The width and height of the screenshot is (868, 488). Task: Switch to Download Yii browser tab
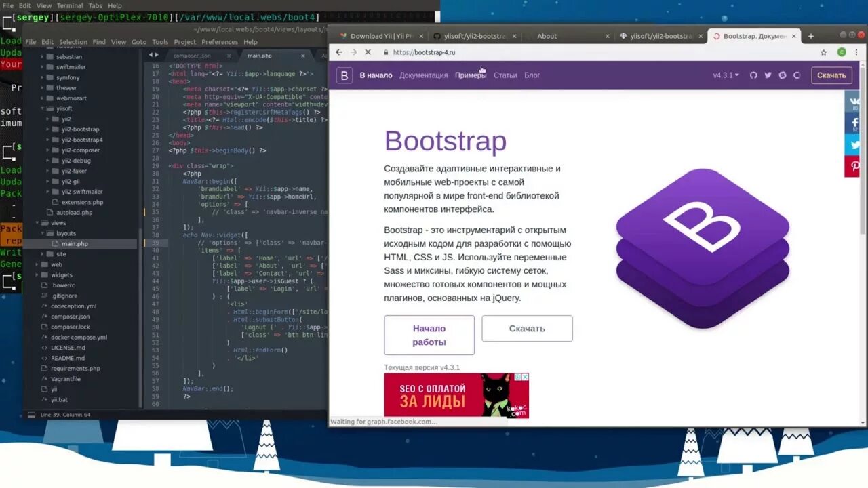[x=380, y=36]
